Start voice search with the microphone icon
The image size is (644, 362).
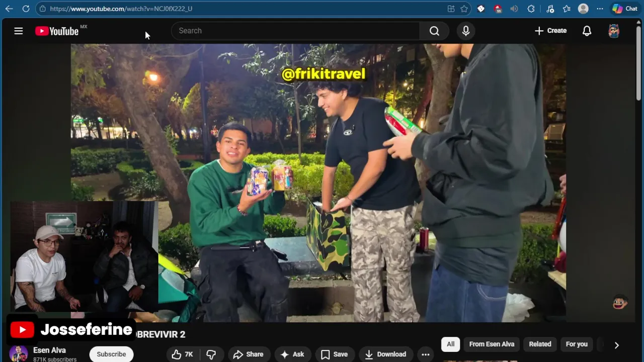click(466, 31)
